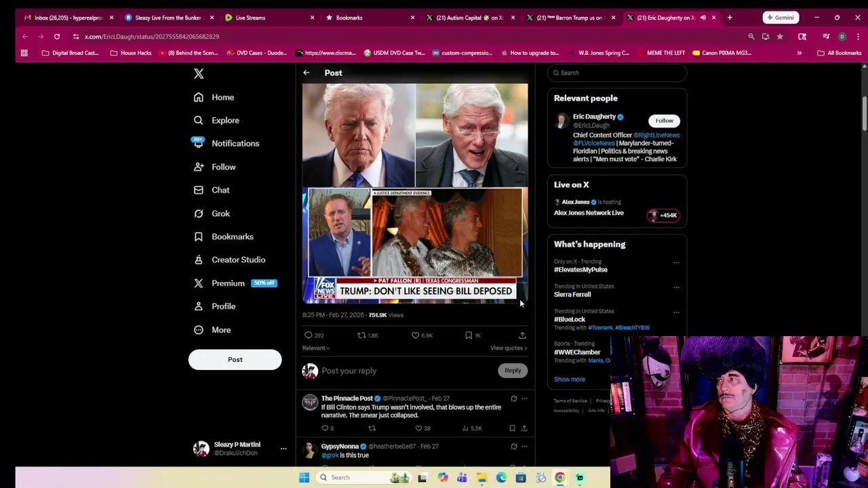Click the Windows taskbar Search box

coord(364,477)
